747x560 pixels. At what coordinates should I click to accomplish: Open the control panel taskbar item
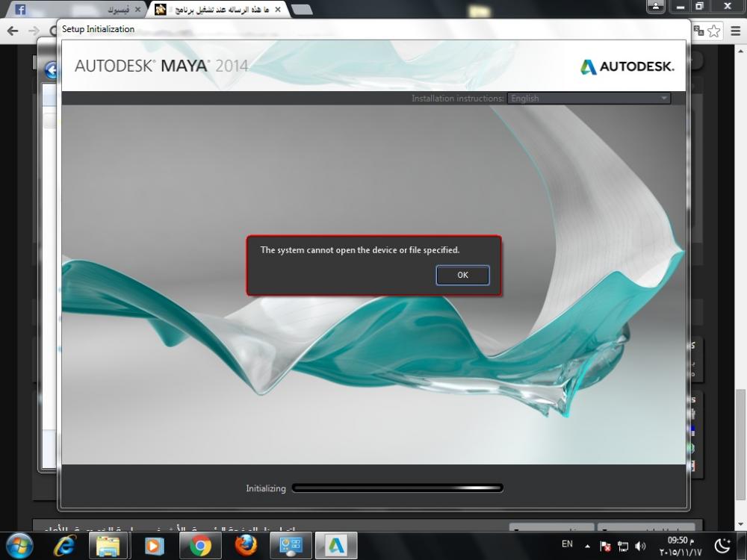point(291,546)
